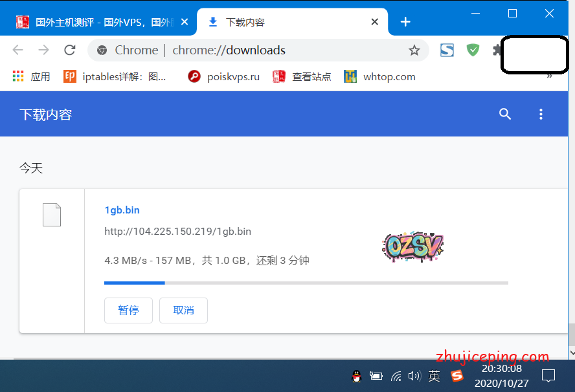Open the green shield extension
Viewport: 575px width, 392px height.
click(473, 50)
